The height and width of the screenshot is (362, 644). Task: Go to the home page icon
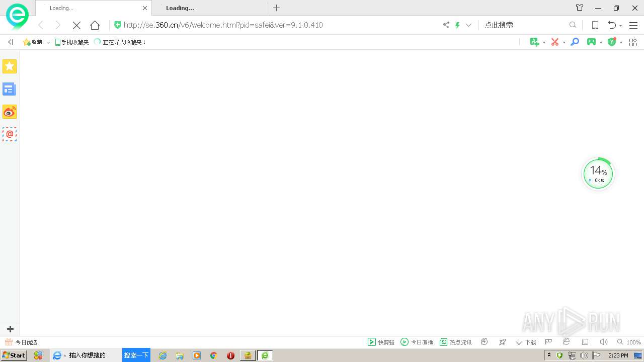[x=95, y=25]
